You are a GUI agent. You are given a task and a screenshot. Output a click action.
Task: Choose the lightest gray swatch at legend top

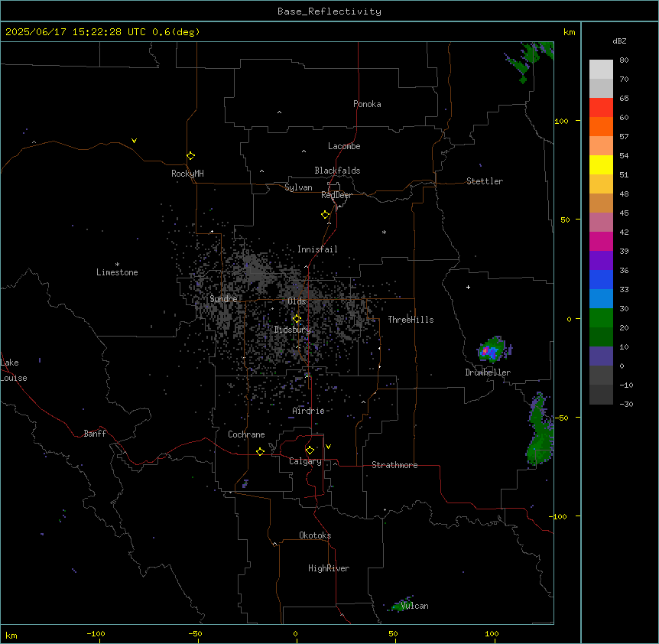[x=601, y=70]
